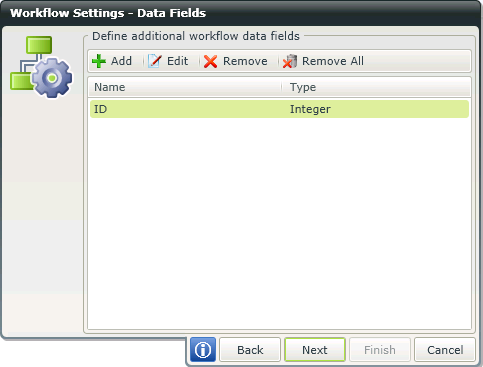Click the Integer type cell
483x367 pixels.
tap(310, 109)
